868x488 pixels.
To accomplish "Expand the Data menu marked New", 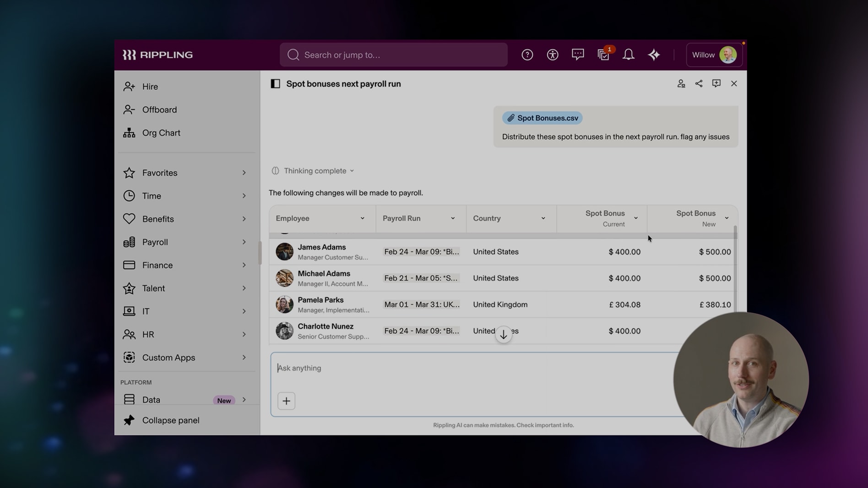I will tap(186, 400).
